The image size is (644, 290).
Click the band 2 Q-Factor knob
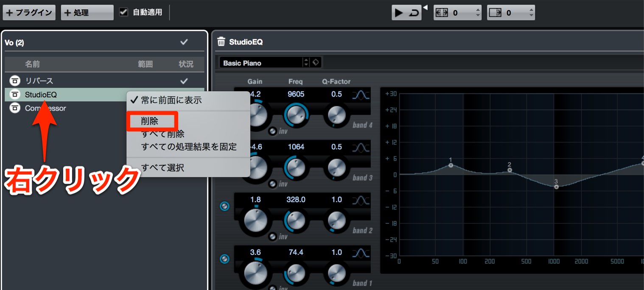337,220
